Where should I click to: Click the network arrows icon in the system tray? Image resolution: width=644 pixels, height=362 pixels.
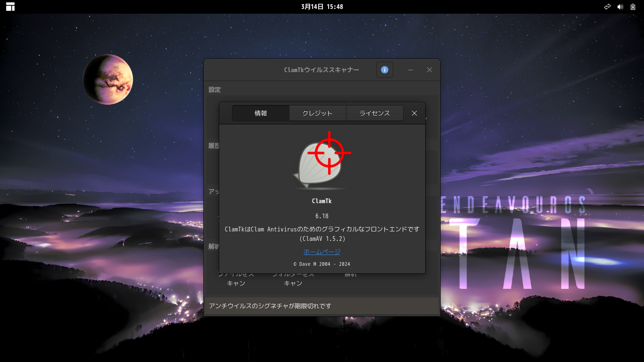pos(607,7)
